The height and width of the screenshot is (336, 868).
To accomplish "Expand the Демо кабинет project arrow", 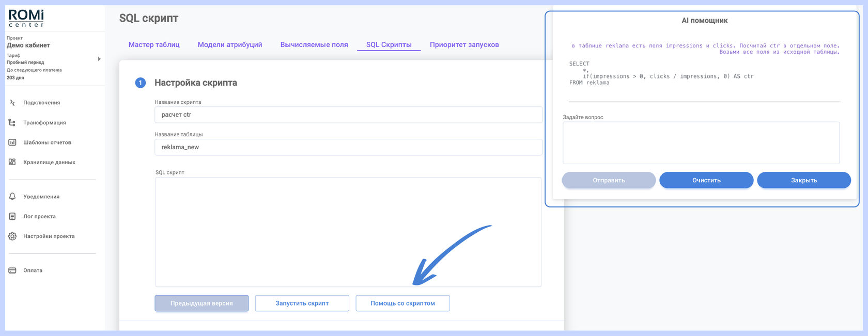I will click(x=99, y=59).
